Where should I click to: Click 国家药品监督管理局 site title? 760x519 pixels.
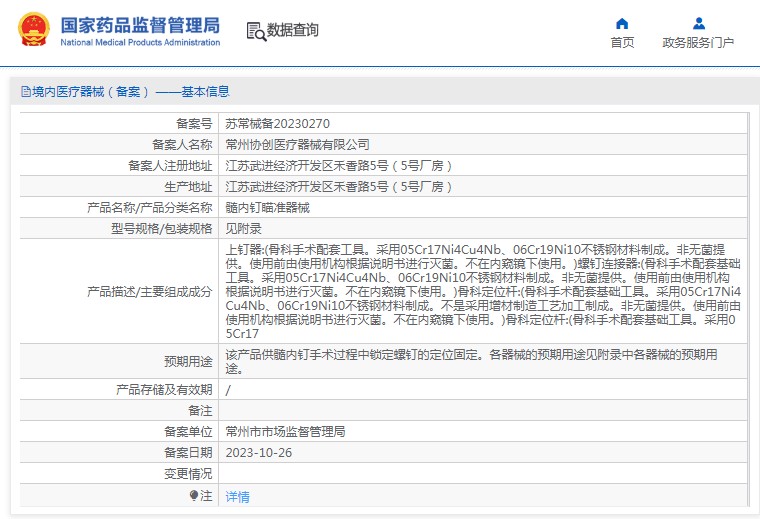[x=140, y=25]
